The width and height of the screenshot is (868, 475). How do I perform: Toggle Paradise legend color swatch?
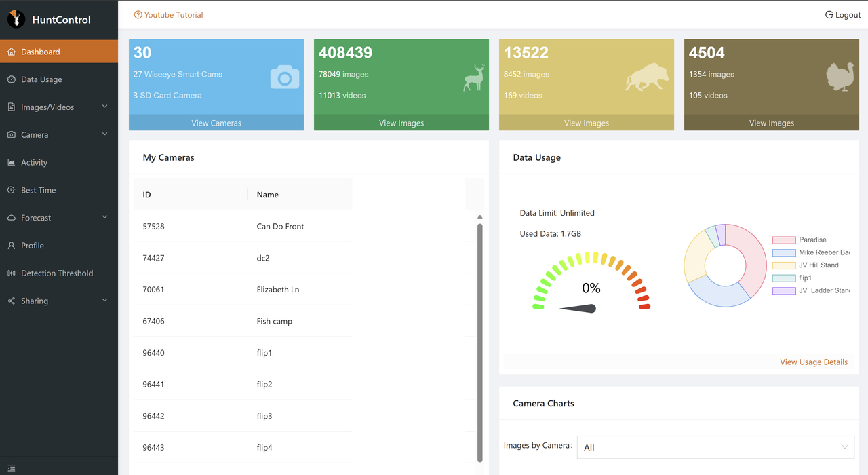pos(784,240)
